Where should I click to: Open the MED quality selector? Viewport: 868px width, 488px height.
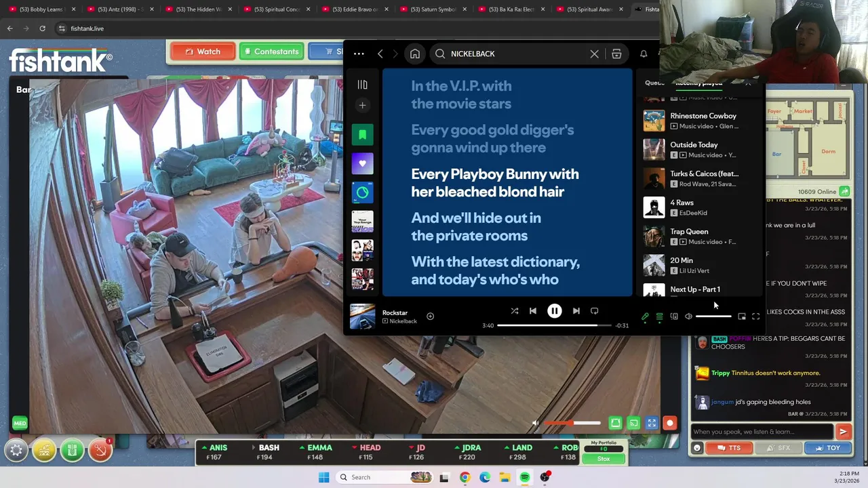[20, 424]
